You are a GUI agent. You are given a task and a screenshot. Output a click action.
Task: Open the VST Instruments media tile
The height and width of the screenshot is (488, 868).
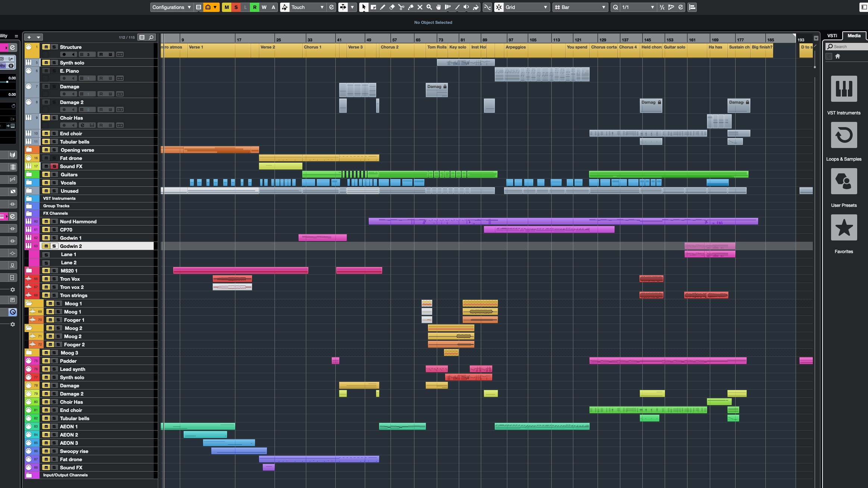click(x=843, y=89)
